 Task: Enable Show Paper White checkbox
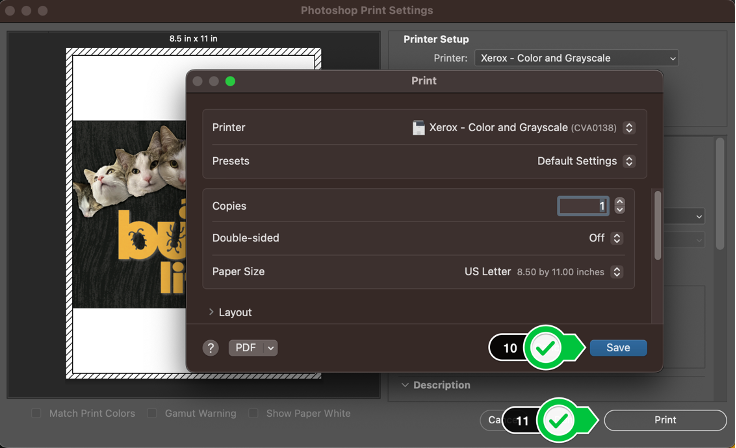(255, 413)
